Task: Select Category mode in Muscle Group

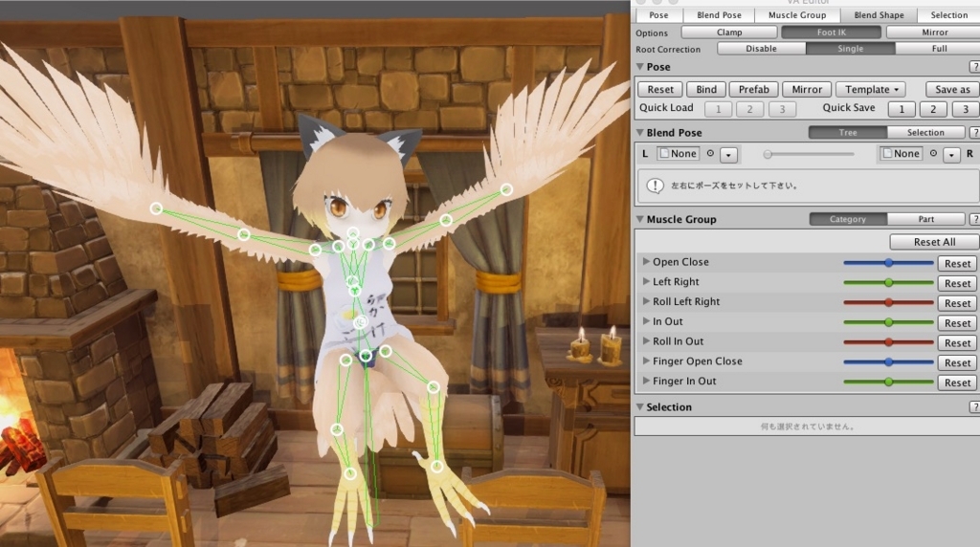Action: pos(848,219)
